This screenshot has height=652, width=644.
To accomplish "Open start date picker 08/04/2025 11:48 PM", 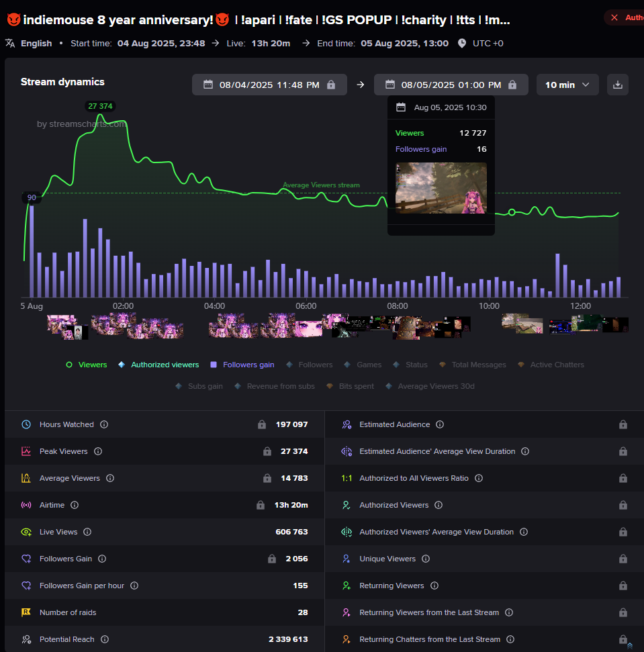I will [x=269, y=85].
